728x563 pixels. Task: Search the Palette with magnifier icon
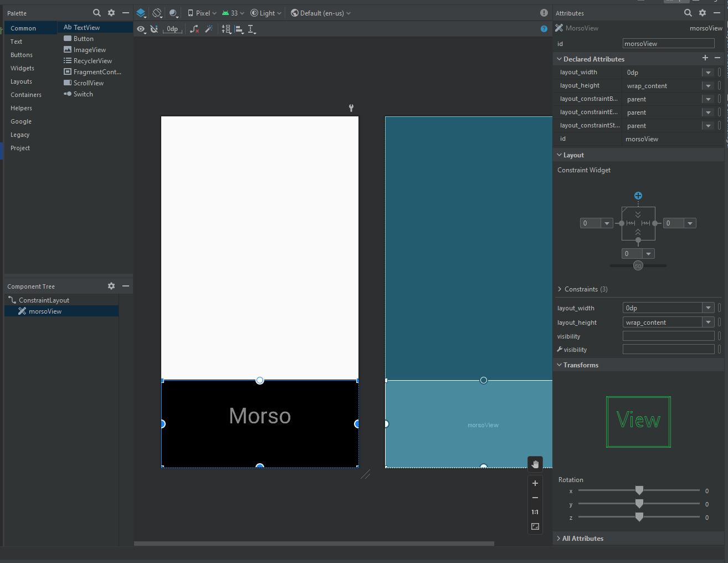[97, 13]
